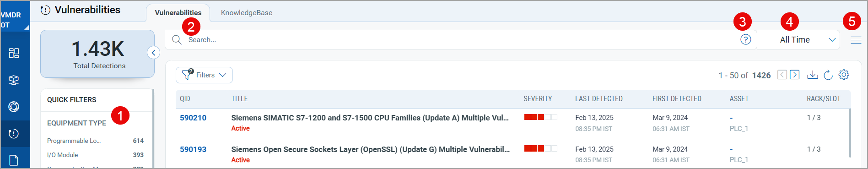Click the vulnerability search input field
The height and width of the screenshot is (169, 868).
click(461, 40)
